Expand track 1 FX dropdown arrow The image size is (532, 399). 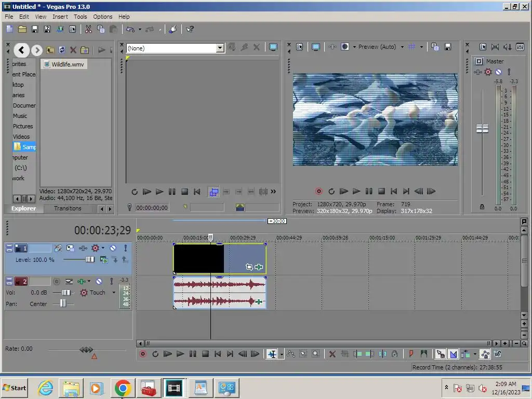(103, 248)
